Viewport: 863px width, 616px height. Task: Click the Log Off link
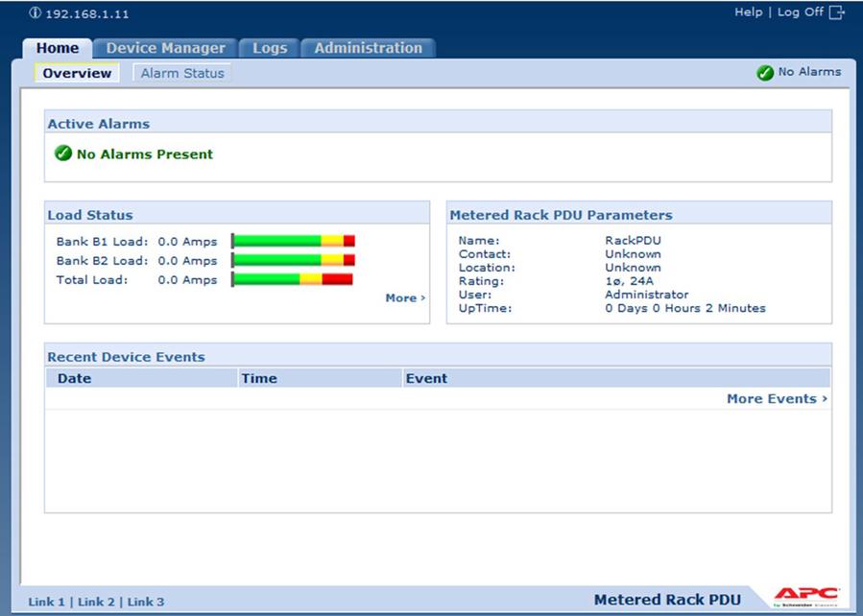800,12
